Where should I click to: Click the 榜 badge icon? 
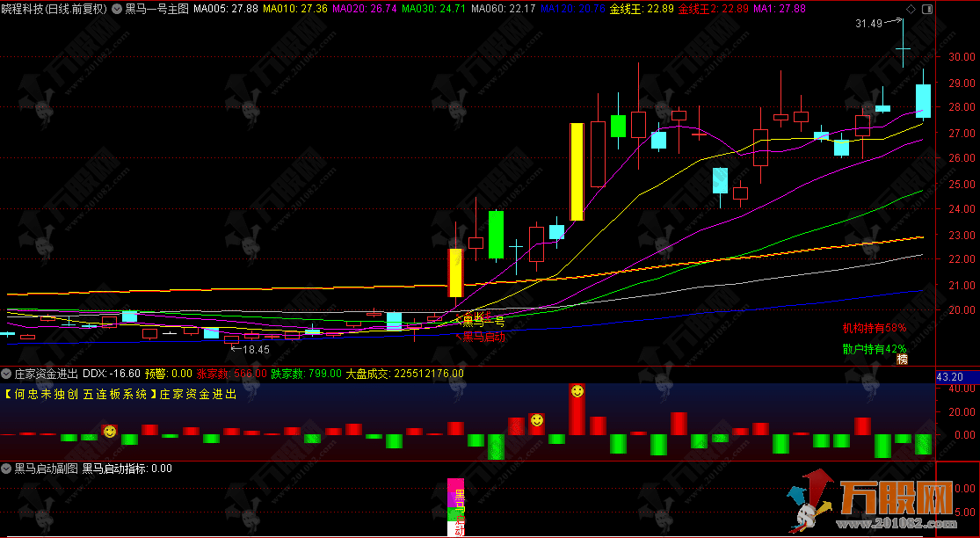click(901, 358)
